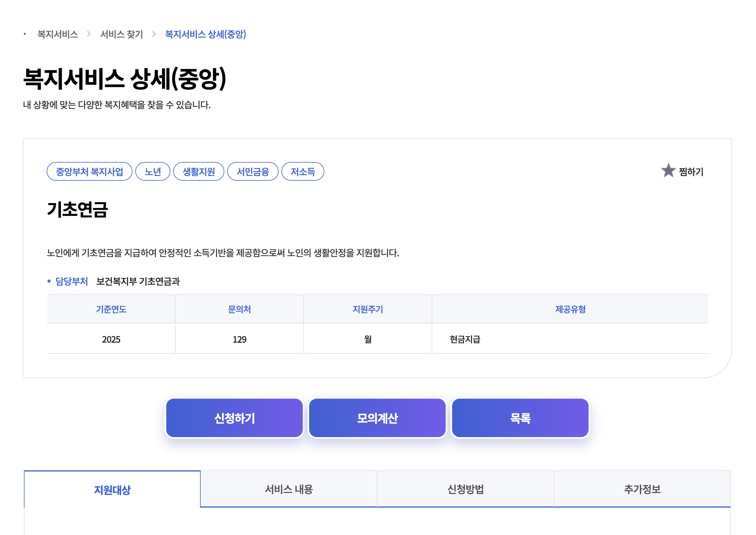The image size is (756, 535).
Task: Switch to the 지원대상 tab
Action: click(x=112, y=490)
